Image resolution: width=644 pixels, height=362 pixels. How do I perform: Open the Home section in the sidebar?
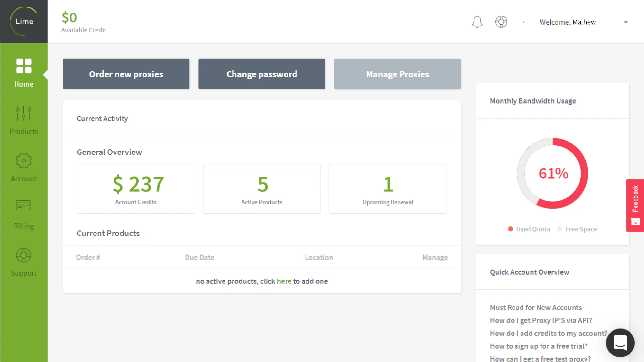coord(23,72)
